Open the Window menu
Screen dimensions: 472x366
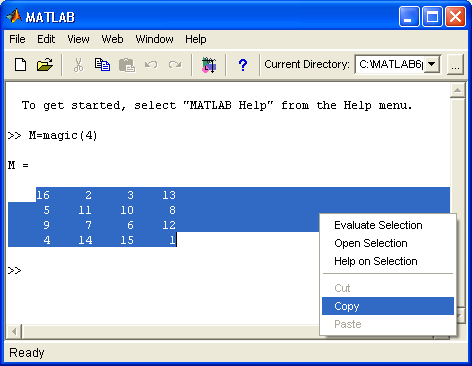click(x=154, y=39)
